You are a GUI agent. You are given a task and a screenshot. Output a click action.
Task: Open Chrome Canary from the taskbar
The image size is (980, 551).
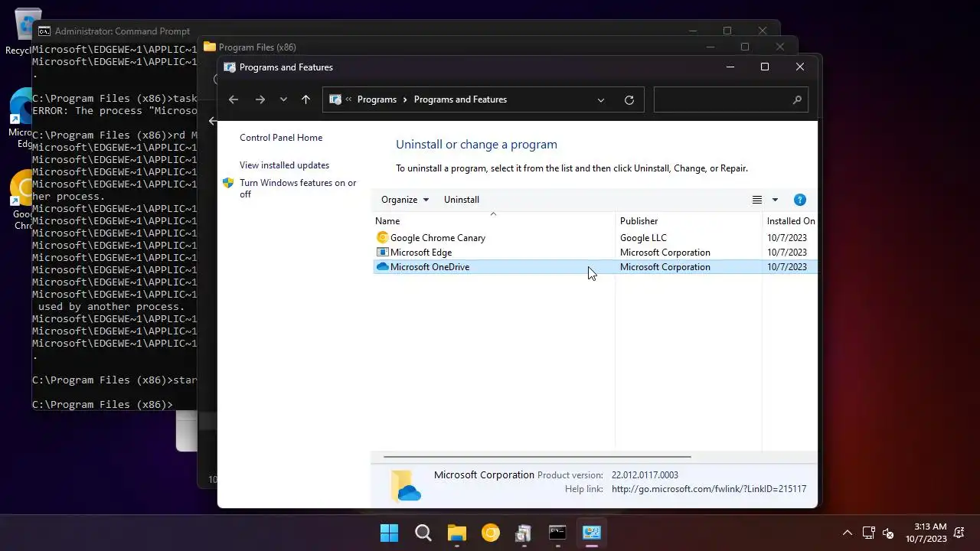[x=491, y=533]
